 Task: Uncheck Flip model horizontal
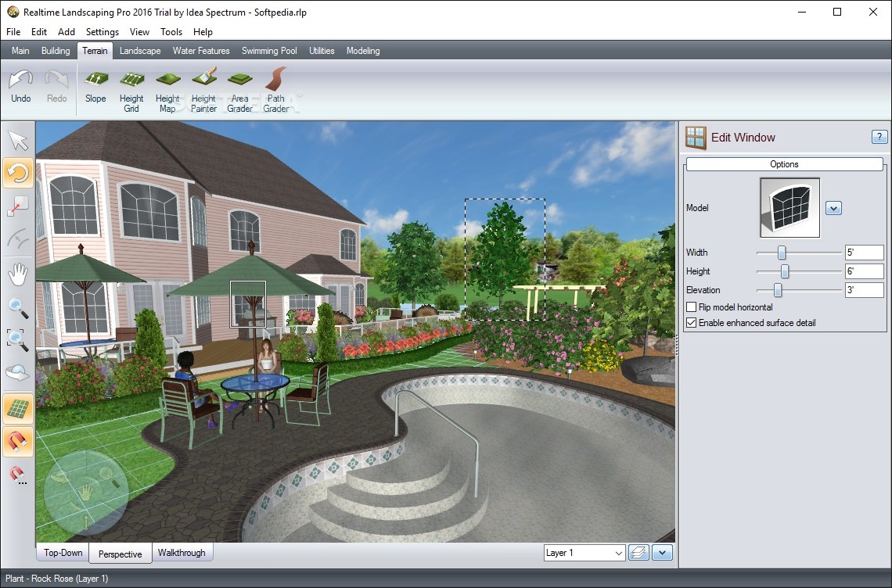(691, 307)
